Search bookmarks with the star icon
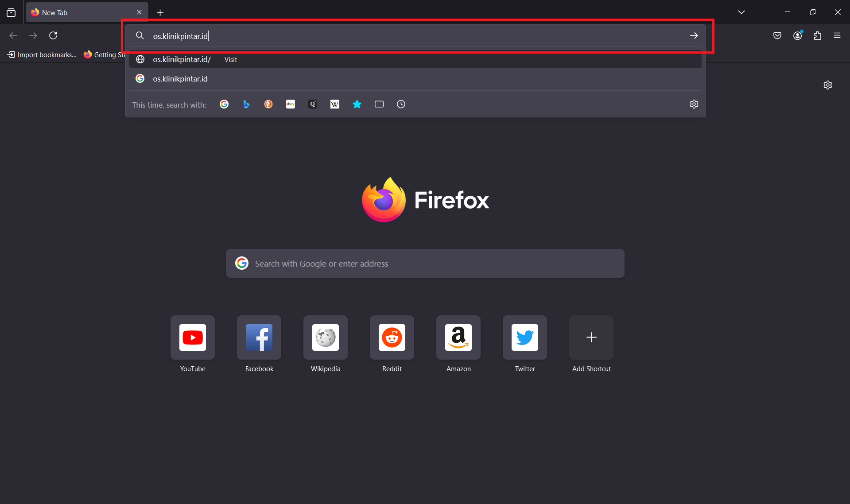The height and width of the screenshot is (504, 850). tap(357, 104)
